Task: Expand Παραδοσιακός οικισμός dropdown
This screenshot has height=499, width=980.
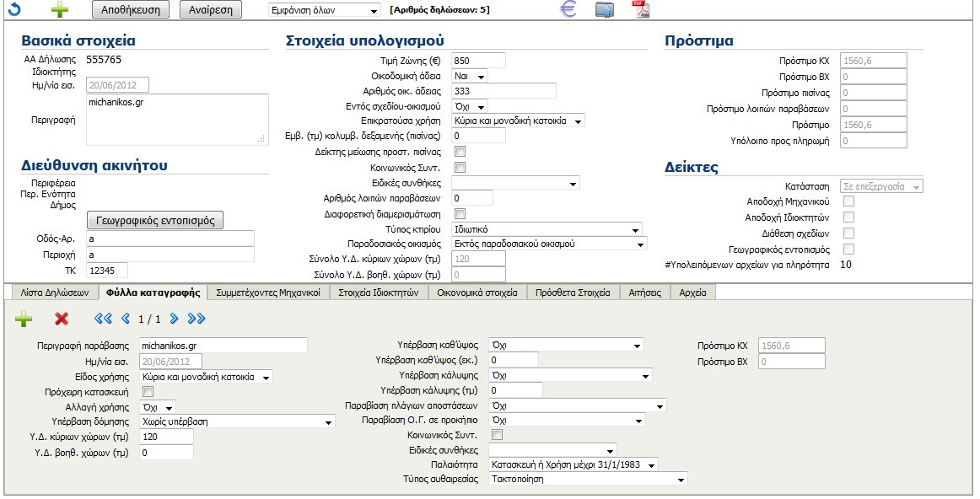Action: (x=549, y=244)
